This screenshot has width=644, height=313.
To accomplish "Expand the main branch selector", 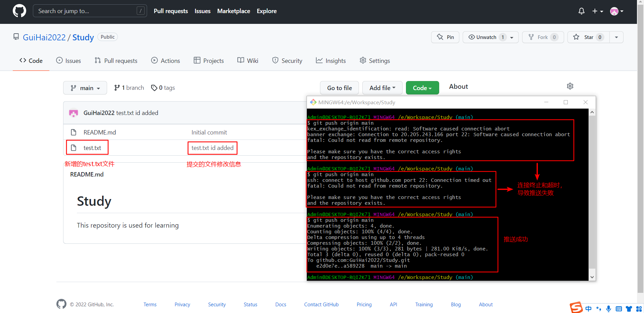I will point(85,88).
